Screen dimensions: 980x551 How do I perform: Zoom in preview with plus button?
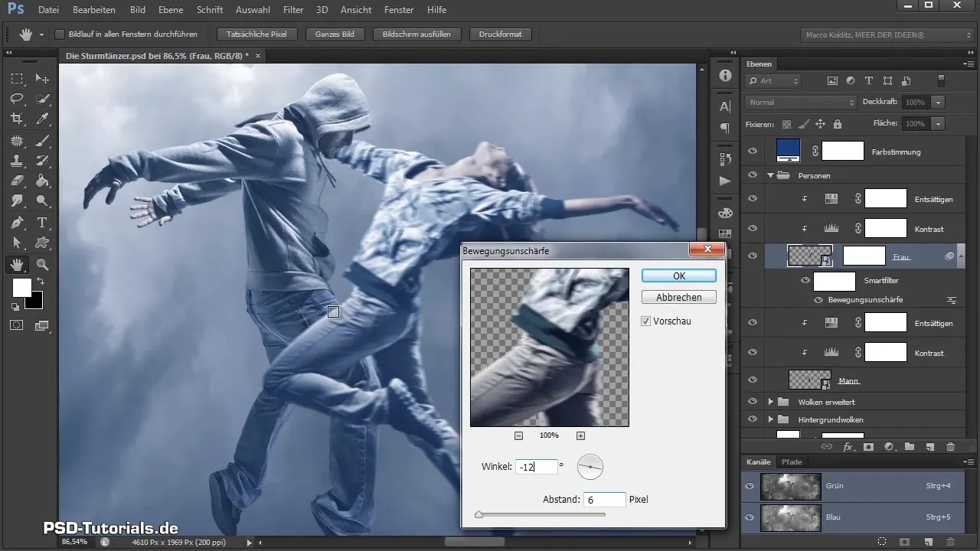[x=580, y=435]
